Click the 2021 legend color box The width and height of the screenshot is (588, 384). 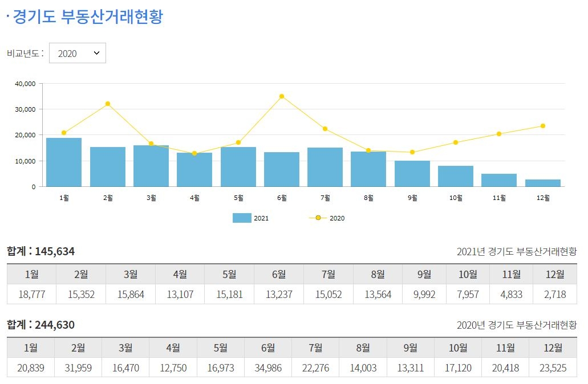click(x=242, y=218)
